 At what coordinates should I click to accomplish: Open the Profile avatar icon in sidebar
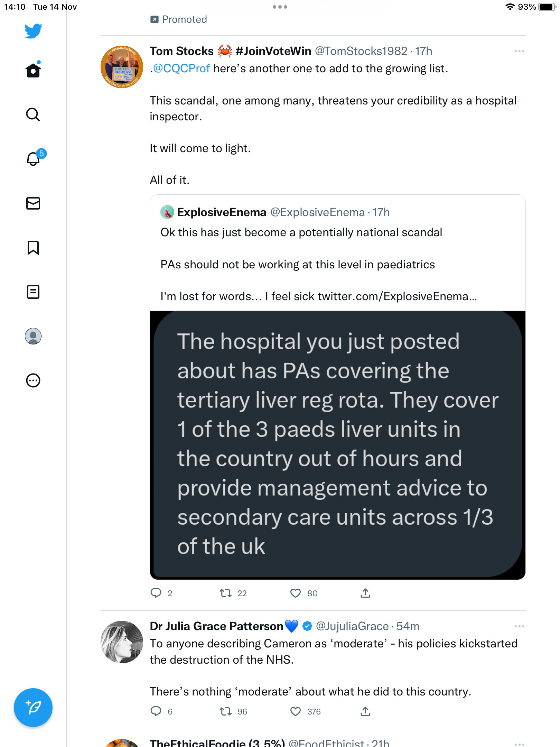pyautogui.click(x=33, y=336)
